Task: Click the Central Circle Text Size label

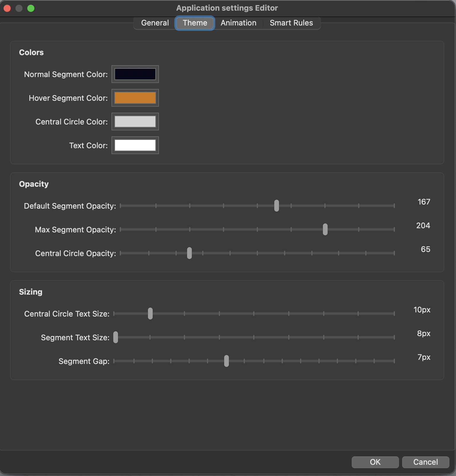Action: tap(67, 314)
